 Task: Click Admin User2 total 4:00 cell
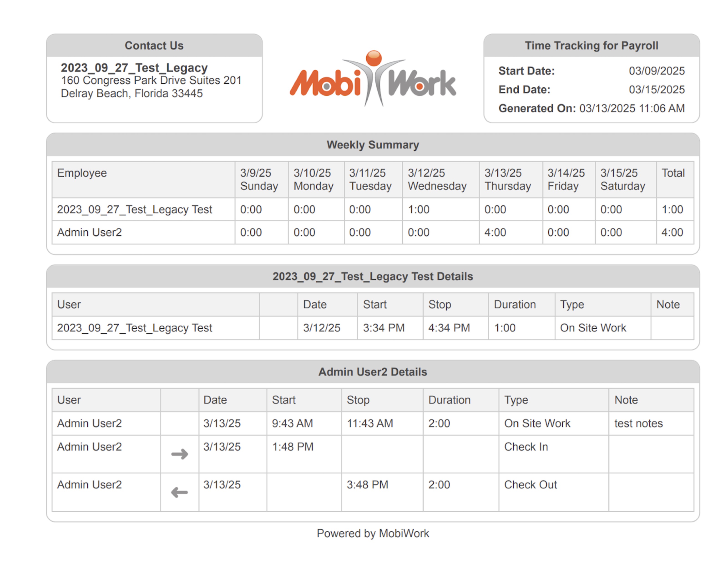(x=672, y=232)
